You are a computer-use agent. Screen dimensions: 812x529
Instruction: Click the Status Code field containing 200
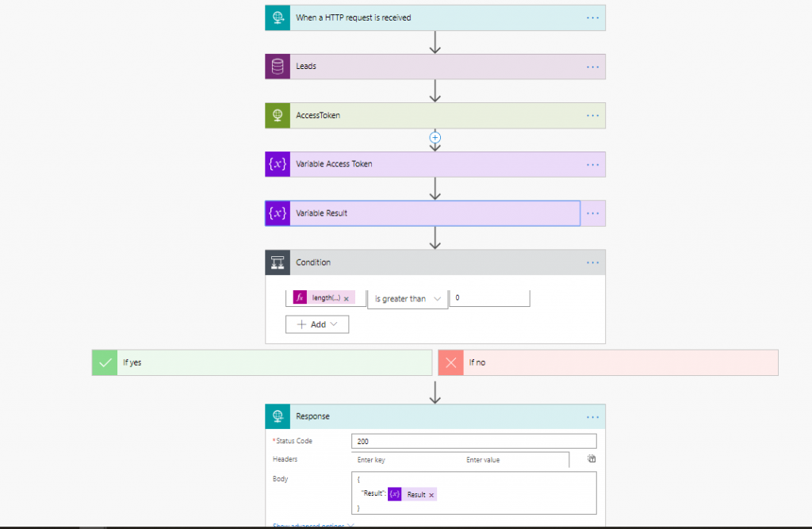tap(473, 440)
